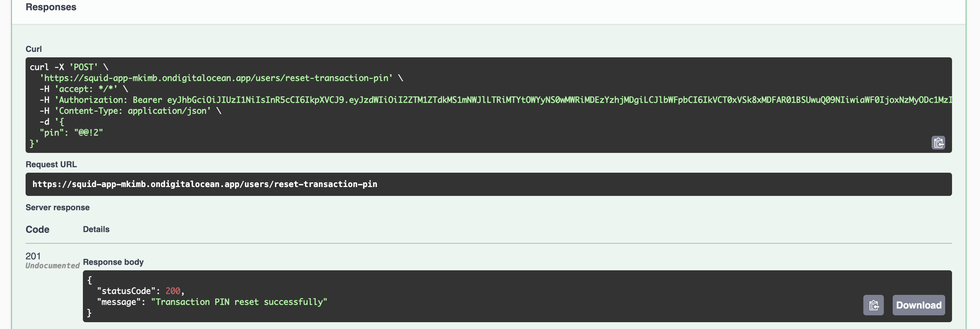This screenshot has height=329, width=980.
Task: Click the 201 response code
Action: [x=33, y=256]
